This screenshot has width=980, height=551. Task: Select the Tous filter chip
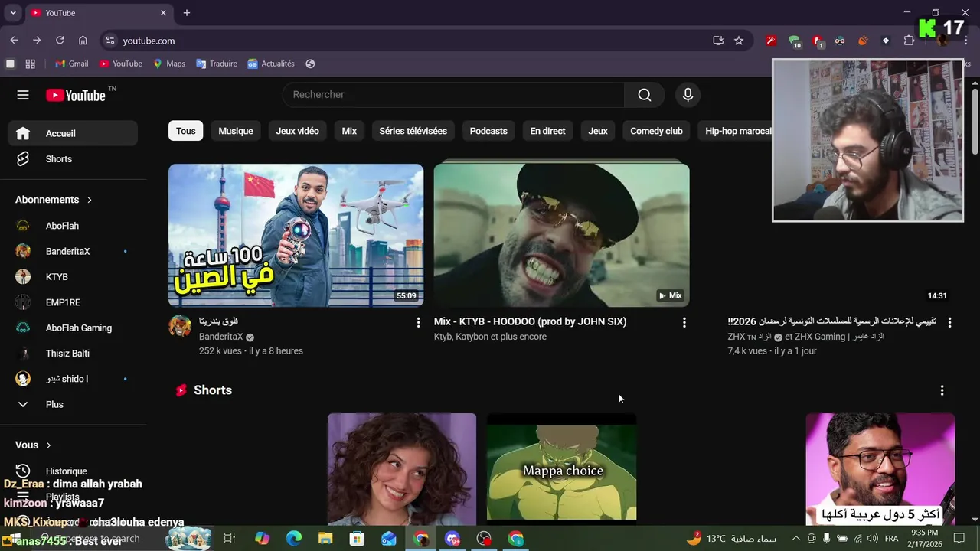pyautogui.click(x=185, y=131)
